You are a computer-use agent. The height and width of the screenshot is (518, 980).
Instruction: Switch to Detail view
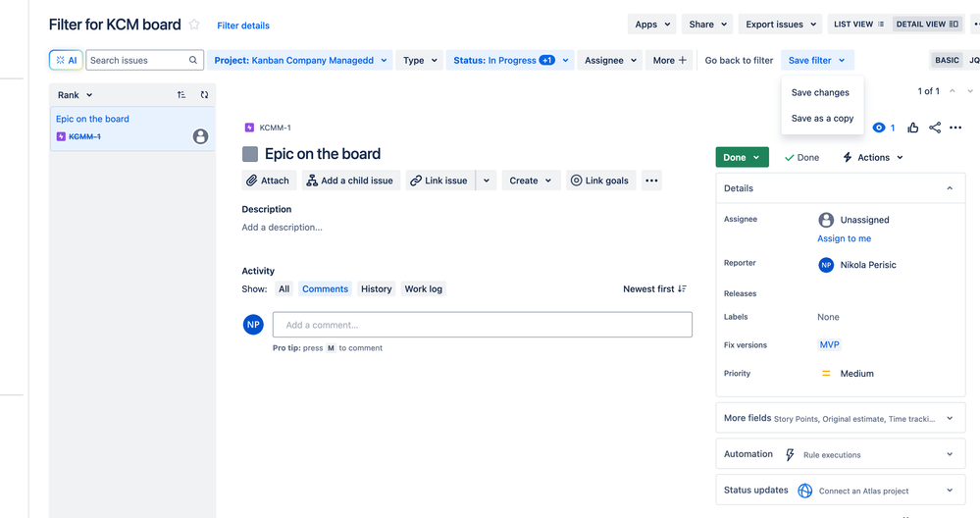pos(927,25)
